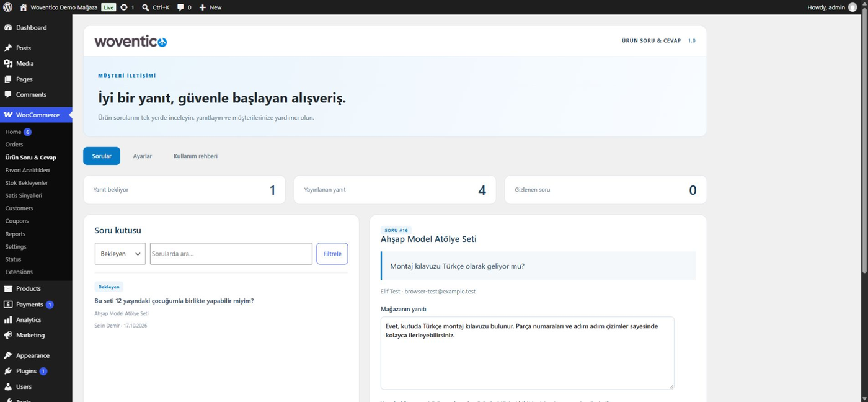This screenshot has height=402, width=868.
Task: Click the Analytics bar chart icon
Action: point(8,320)
